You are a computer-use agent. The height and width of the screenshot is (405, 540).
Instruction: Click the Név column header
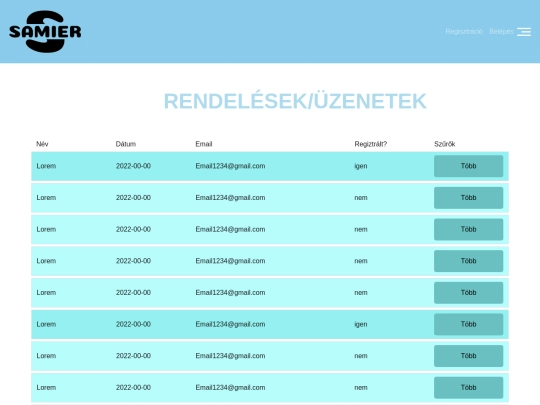(42, 144)
